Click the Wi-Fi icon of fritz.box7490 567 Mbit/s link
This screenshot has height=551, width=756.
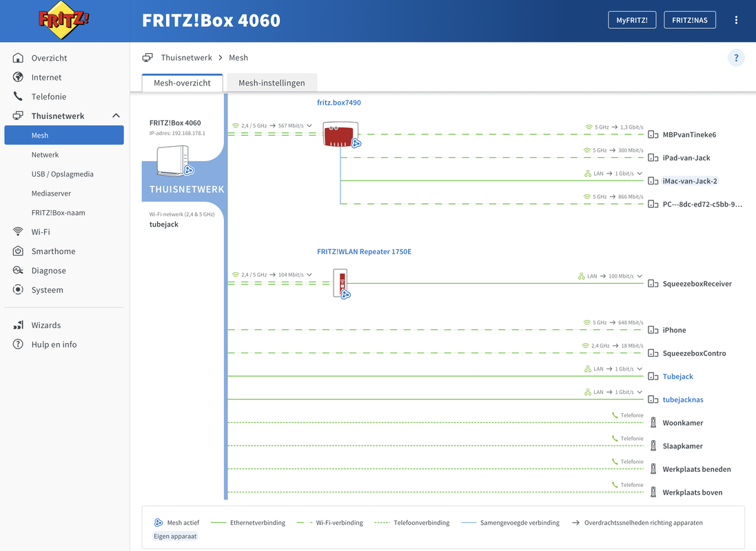point(235,126)
